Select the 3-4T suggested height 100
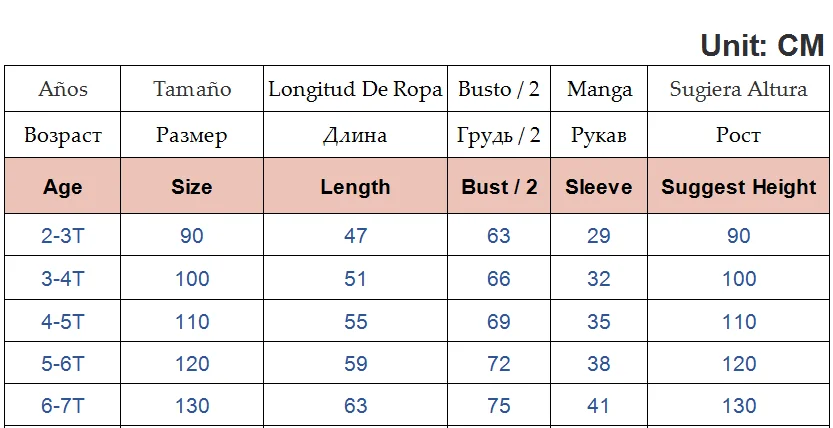The image size is (833, 428). [739, 279]
